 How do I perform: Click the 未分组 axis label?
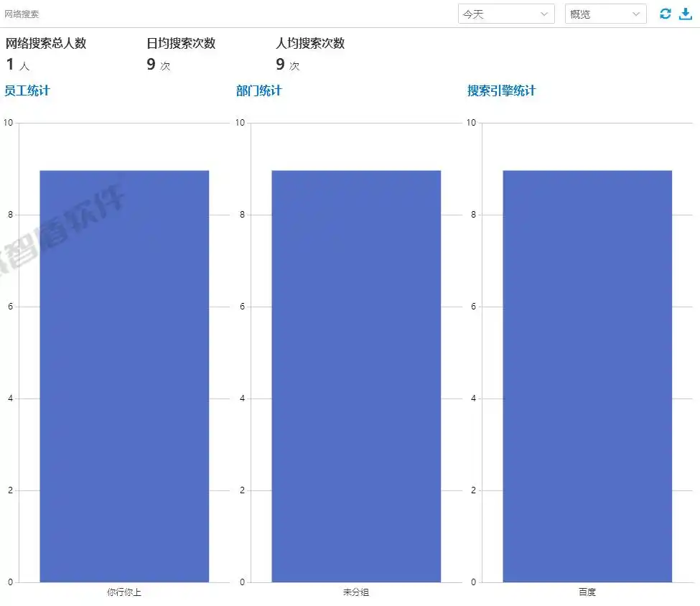click(x=356, y=592)
